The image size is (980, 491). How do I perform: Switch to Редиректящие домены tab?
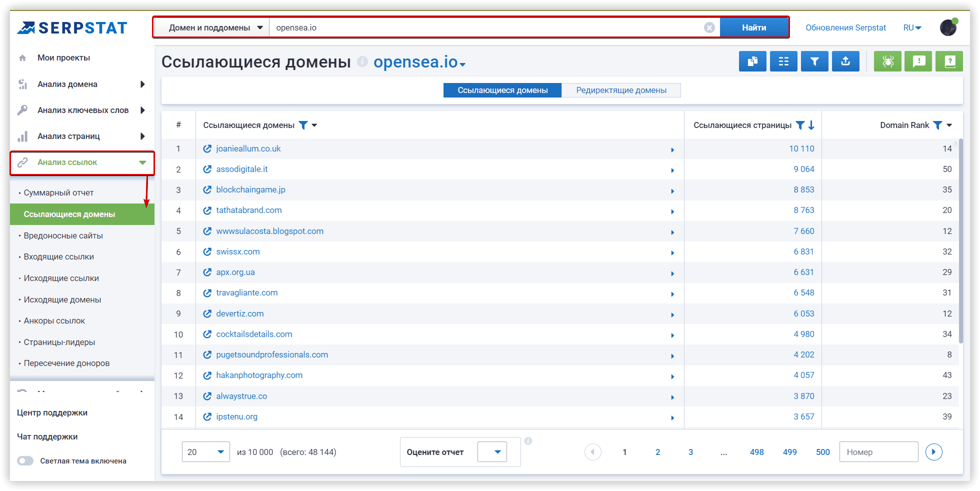(621, 90)
